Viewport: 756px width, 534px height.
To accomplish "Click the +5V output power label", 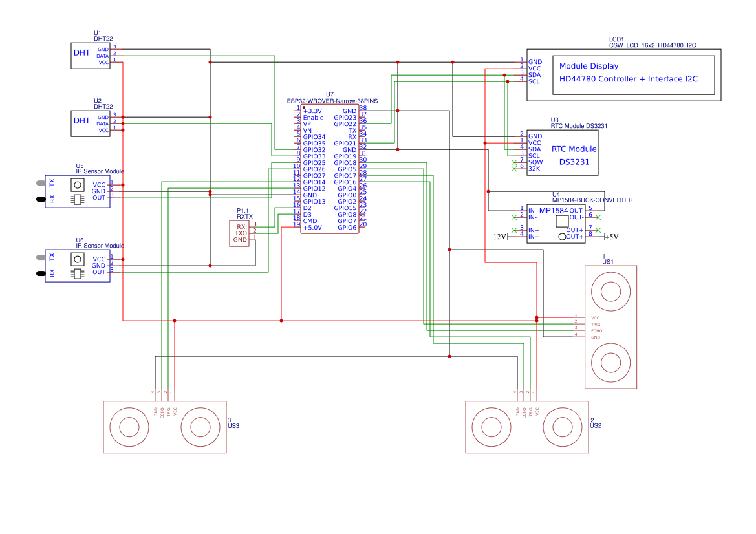I will pos(612,237).
